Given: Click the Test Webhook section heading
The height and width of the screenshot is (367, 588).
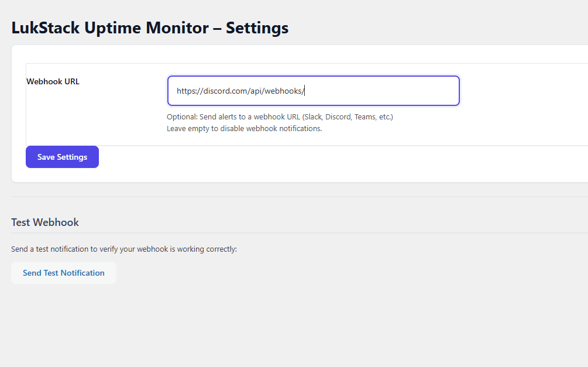Looking at the screenshot, I should click(x=45, y=222).
